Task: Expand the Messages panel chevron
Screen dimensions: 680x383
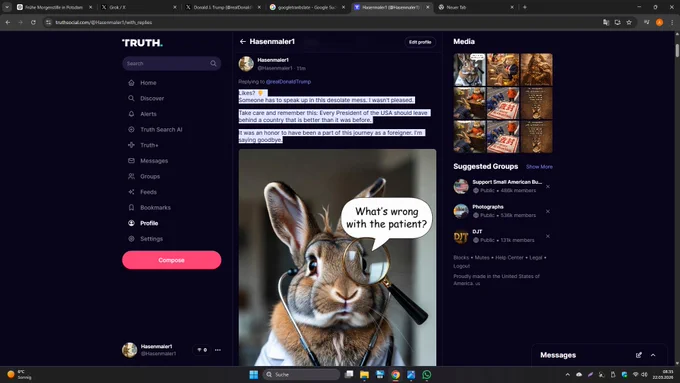Action: [653, 355]
